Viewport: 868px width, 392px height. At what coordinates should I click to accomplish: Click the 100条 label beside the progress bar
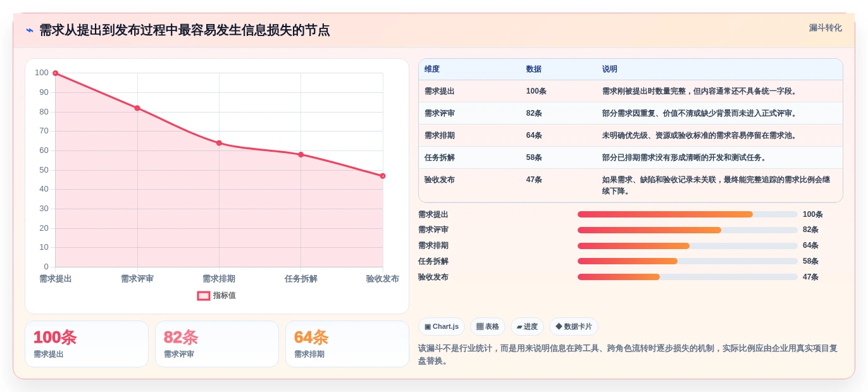click(813, 214)
